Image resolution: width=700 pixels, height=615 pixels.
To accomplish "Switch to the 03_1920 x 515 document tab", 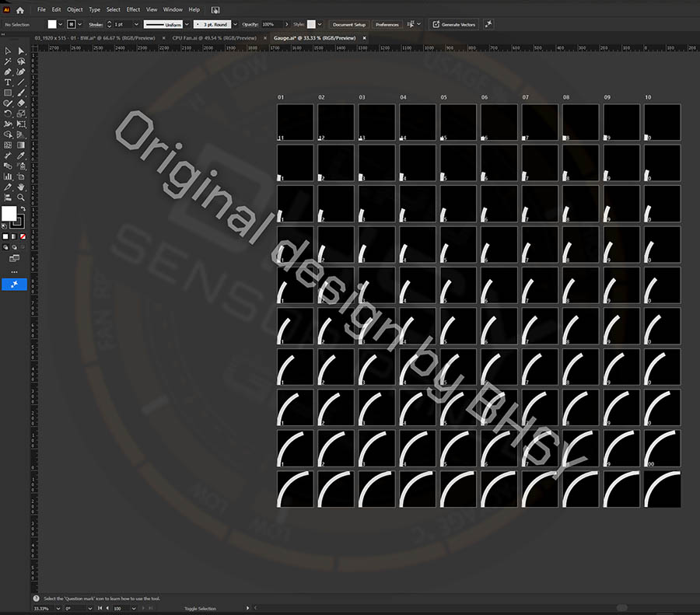I will pyautogui.click(x=95, y=38).
